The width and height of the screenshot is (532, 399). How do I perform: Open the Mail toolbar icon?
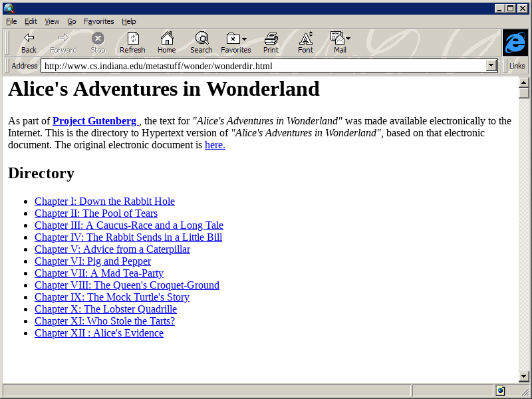click(337, 38)
